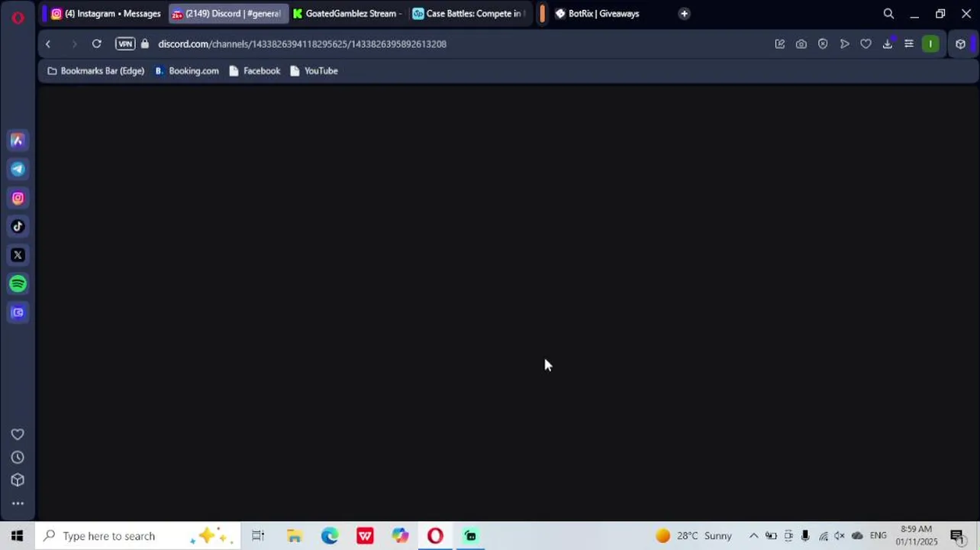Open Aria AI in the Opera sidebar
Viewport: 980px width, 550px height.
[18, 141]
